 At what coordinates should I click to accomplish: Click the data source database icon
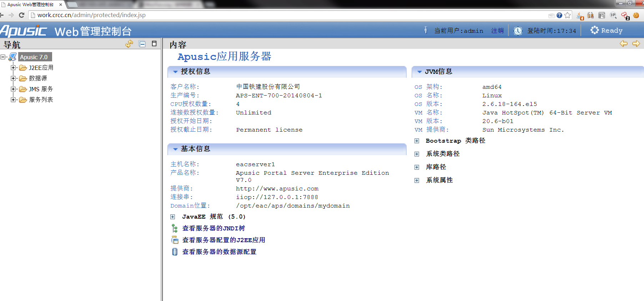[175, 252]
